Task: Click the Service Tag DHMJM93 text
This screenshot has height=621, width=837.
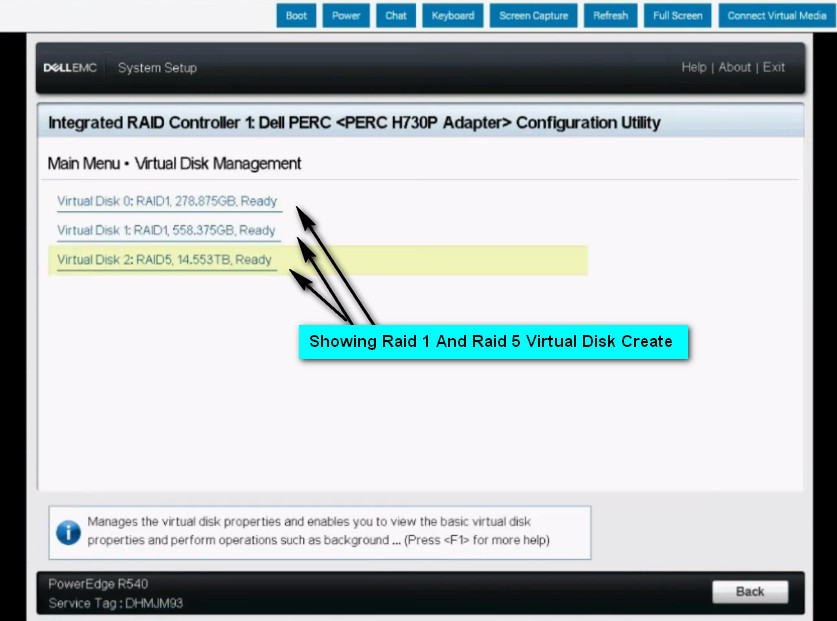Action: click(115, 603)
